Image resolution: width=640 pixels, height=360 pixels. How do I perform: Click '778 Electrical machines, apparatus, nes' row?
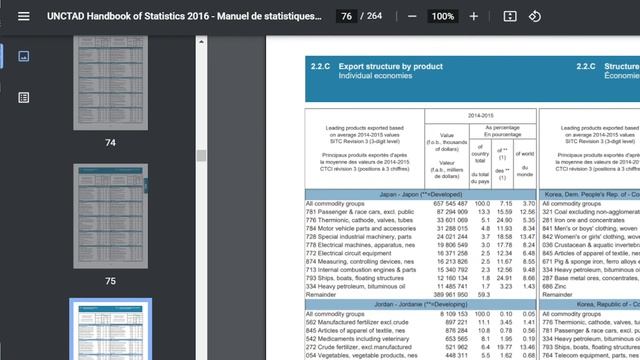point(420,245)
